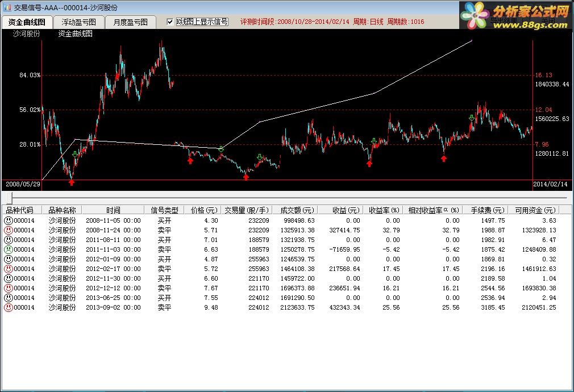Click chart start date label 2008/05/29
Screen dimensions: 574x392
tap(23, 184)
